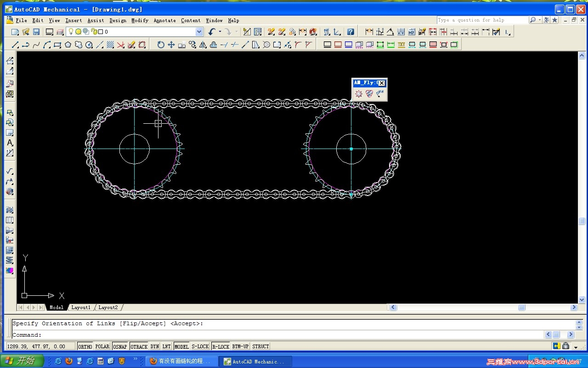Expand the help search options dropdown

(x=539, y=20)
